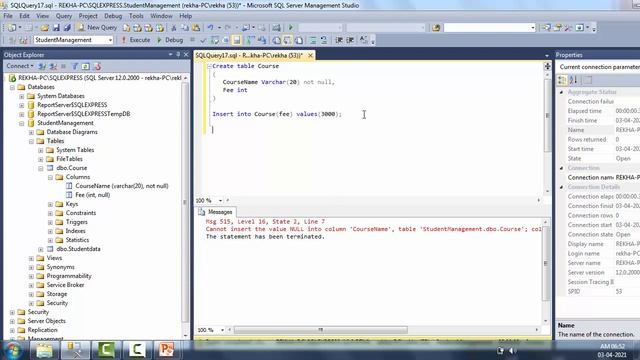640x360 pixels.
Task: Open the editor zoom 100 % dropdown
Action: 220,200
